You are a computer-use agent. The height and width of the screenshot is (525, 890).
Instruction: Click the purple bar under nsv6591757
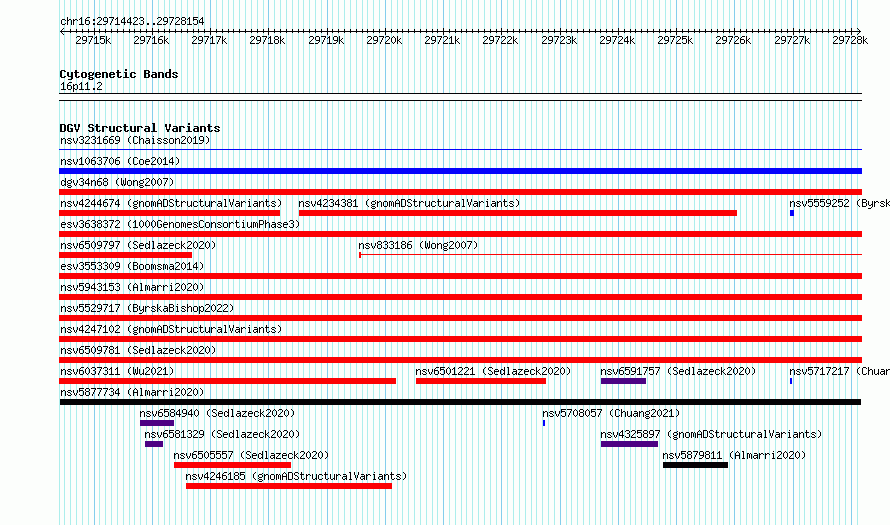623,381
